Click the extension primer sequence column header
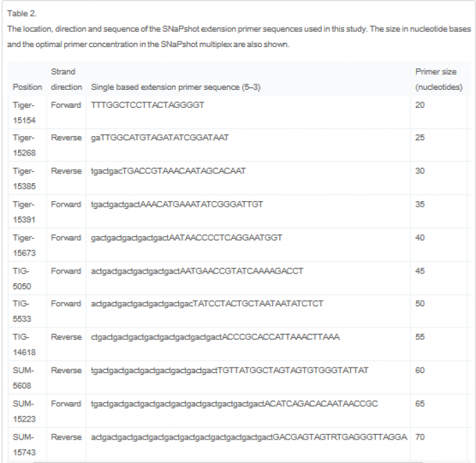The width and height of the screenshot is (476, 463). tap(175, 88)
